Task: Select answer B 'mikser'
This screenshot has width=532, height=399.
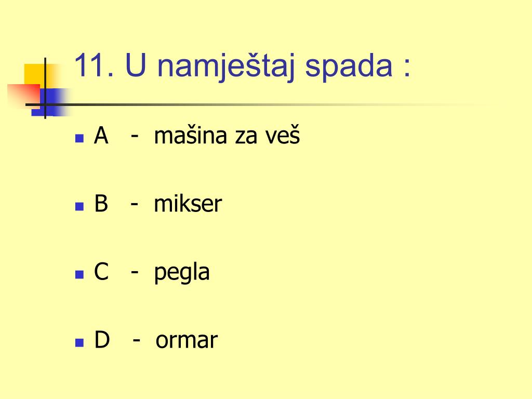Action: tap(188, 204)
